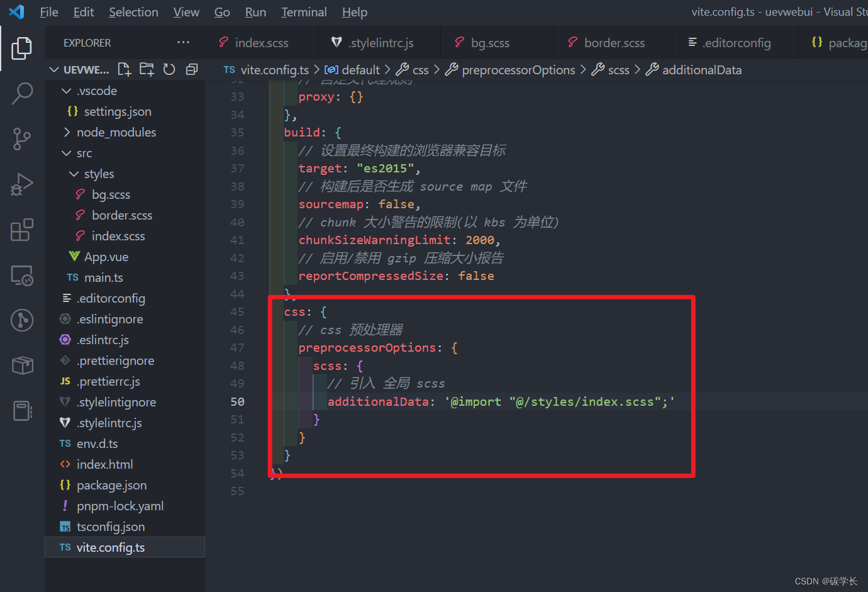The height and width of the screenshot is (592, 868).
Task: Open the Git graph activity icon
Action: 22,320
